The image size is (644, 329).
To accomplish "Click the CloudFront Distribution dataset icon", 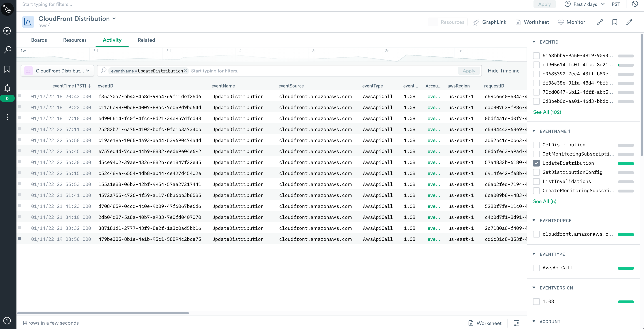I will coord(28,22).
